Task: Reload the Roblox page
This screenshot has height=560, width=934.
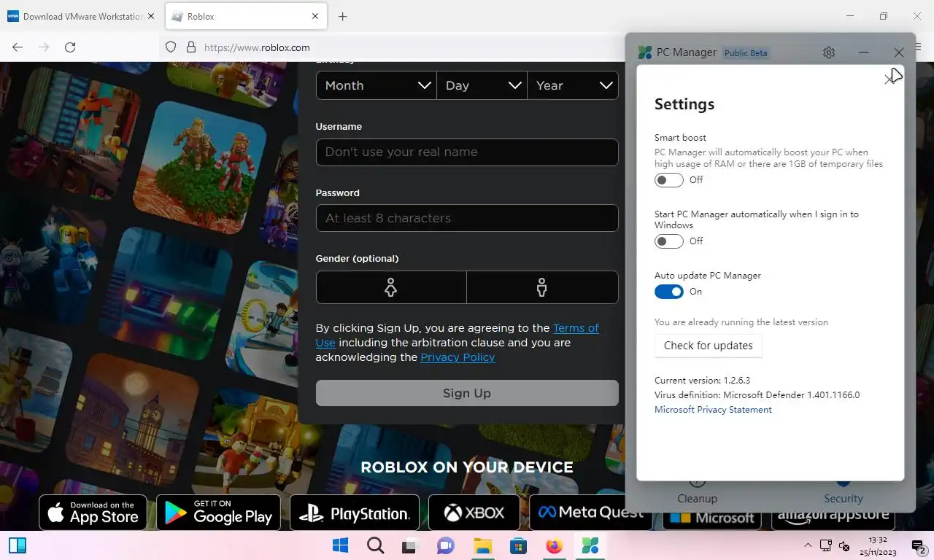Action: pos(70,47)
